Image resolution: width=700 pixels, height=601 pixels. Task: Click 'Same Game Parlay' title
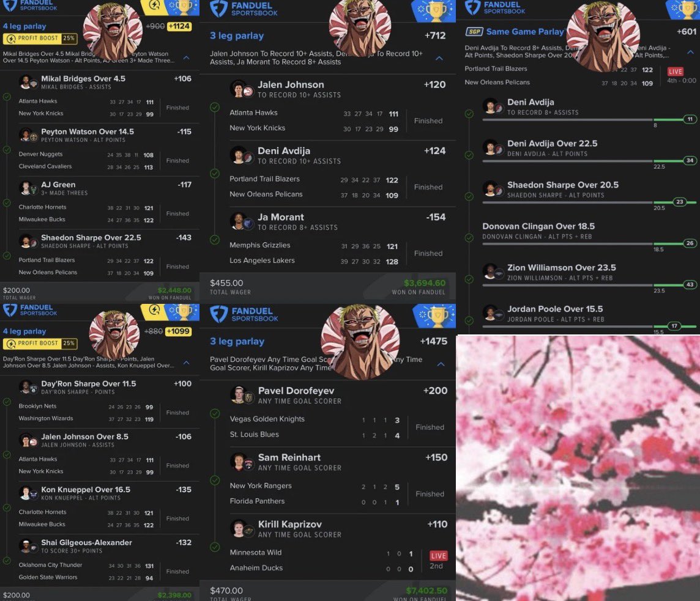point(525,32)
